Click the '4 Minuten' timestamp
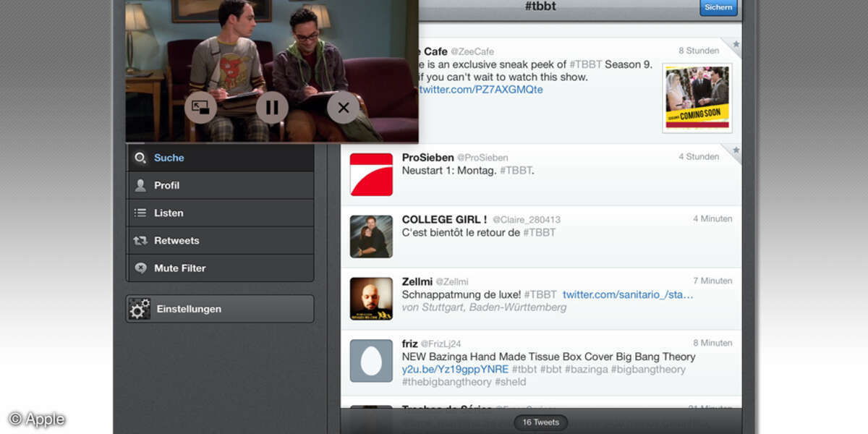 712,218
